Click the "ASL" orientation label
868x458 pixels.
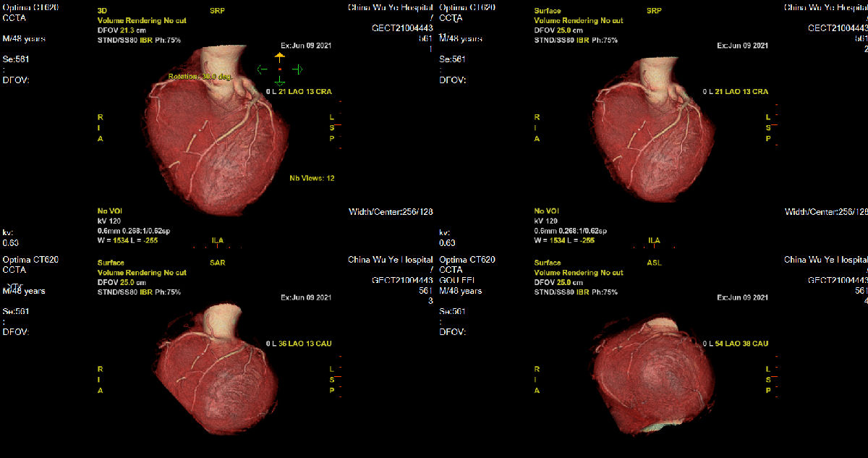[654, 263]
